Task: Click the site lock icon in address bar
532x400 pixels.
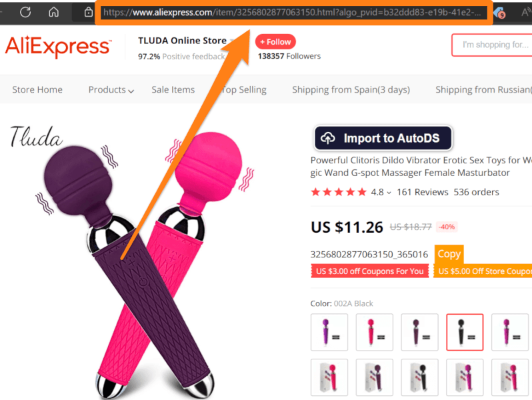Action: [x=88, y=12]
